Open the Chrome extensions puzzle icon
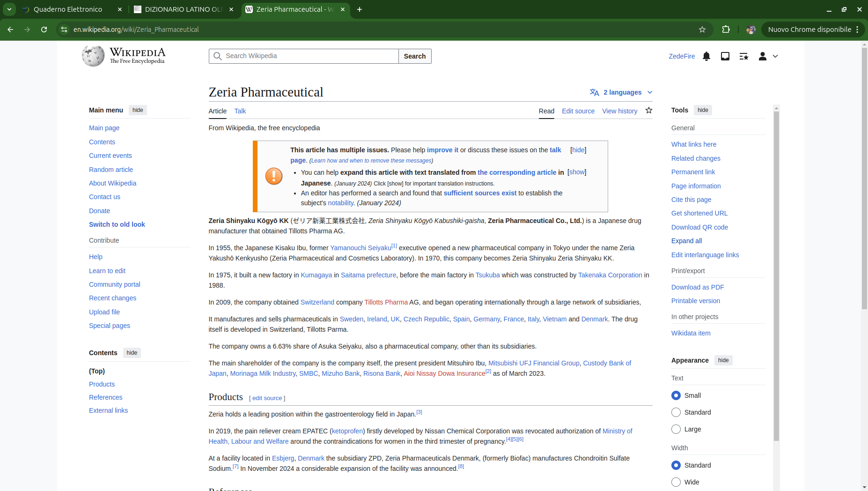 tap(726, 30)
